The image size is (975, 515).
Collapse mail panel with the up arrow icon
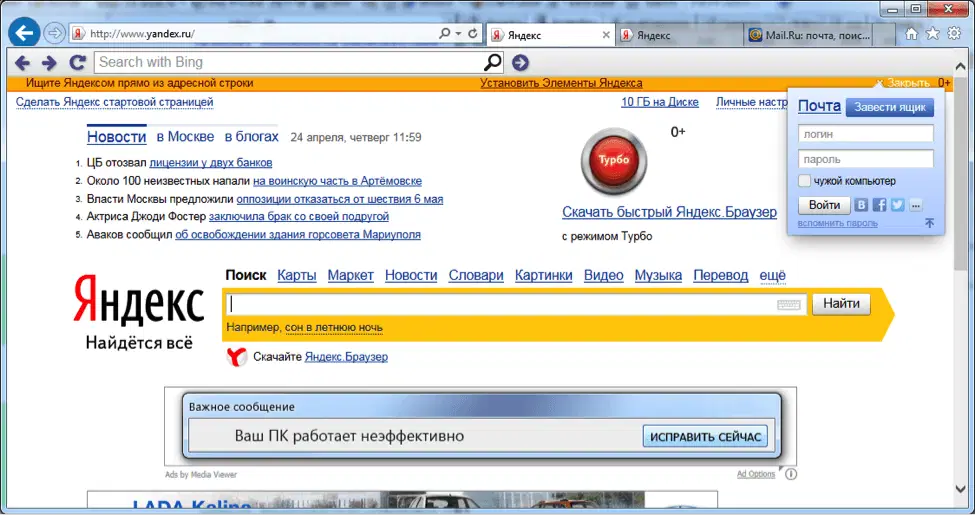tap(930, 223)
